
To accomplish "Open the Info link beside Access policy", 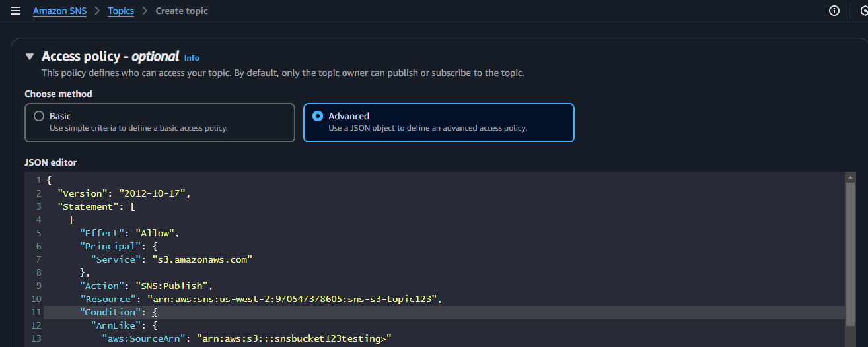I will click(x=192, y=58).
